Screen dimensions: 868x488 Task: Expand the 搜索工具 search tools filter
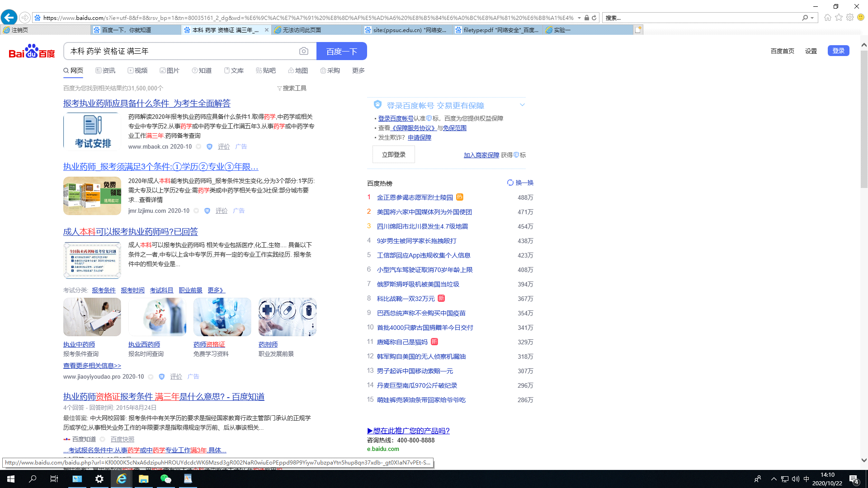point(292,88)
